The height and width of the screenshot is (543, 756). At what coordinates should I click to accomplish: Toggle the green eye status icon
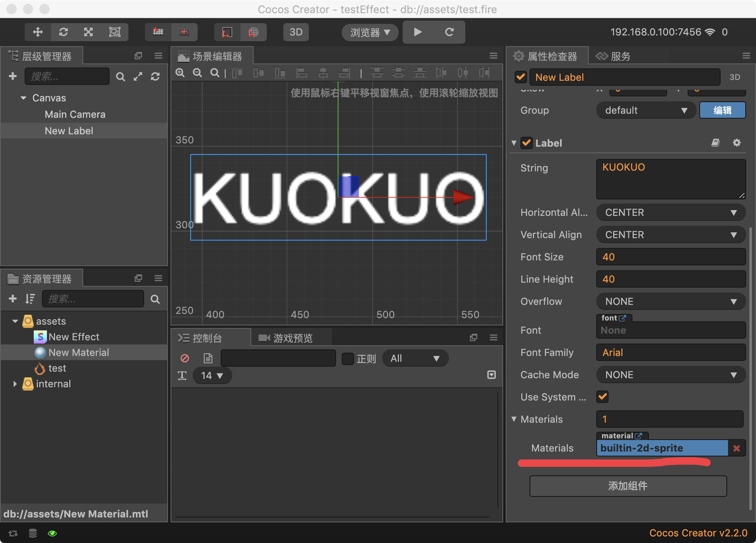click(x=52, y=533)
